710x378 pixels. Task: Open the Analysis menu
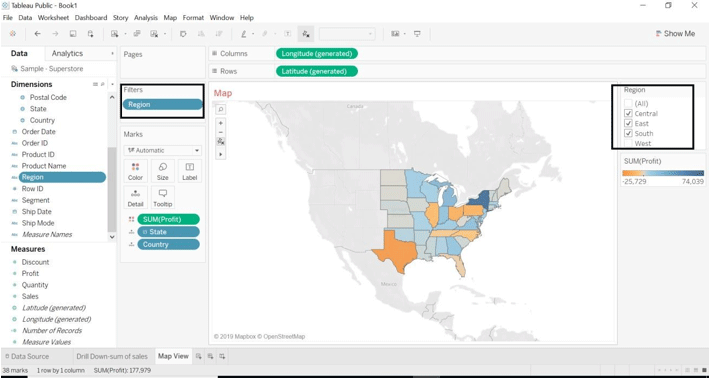pos(146,18)
